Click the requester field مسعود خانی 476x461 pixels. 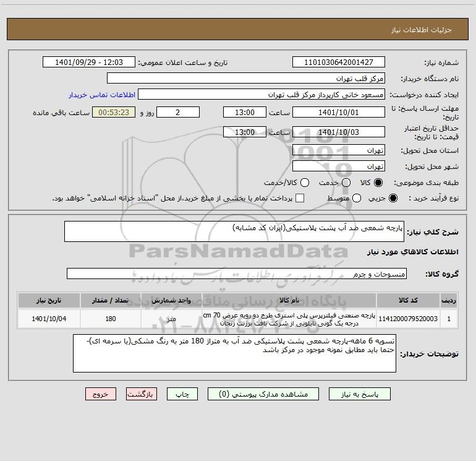pyautogui.click(x=261, y=95)
